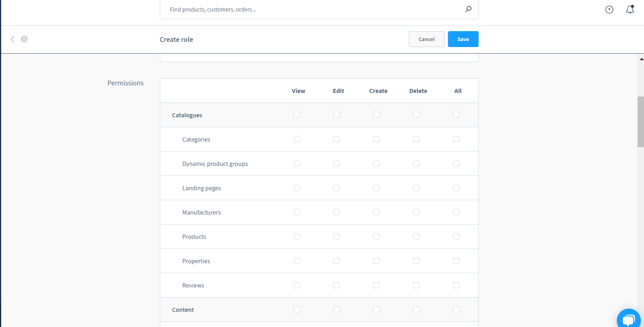644x327 pixels.
Task: Check All for Dynamic product groups
Action: (x=456, y=163)
